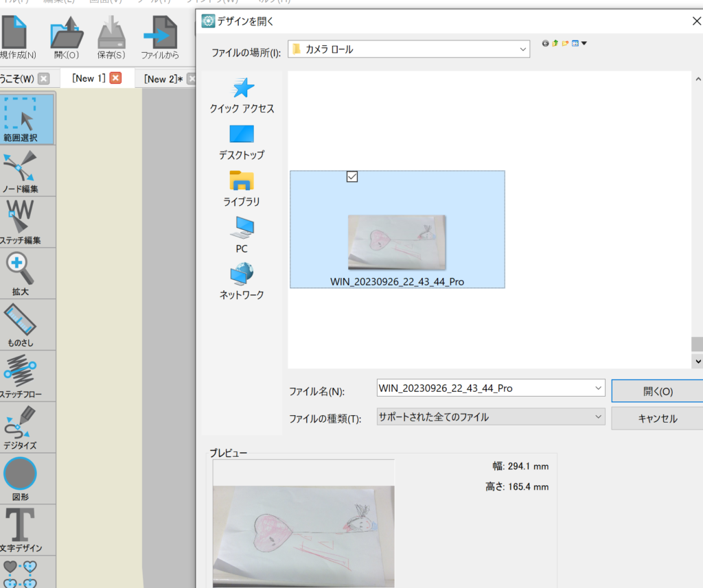Click the file list vertical scrollbar
The width and height of the screenshot is (703, 588).
(697, 343)
